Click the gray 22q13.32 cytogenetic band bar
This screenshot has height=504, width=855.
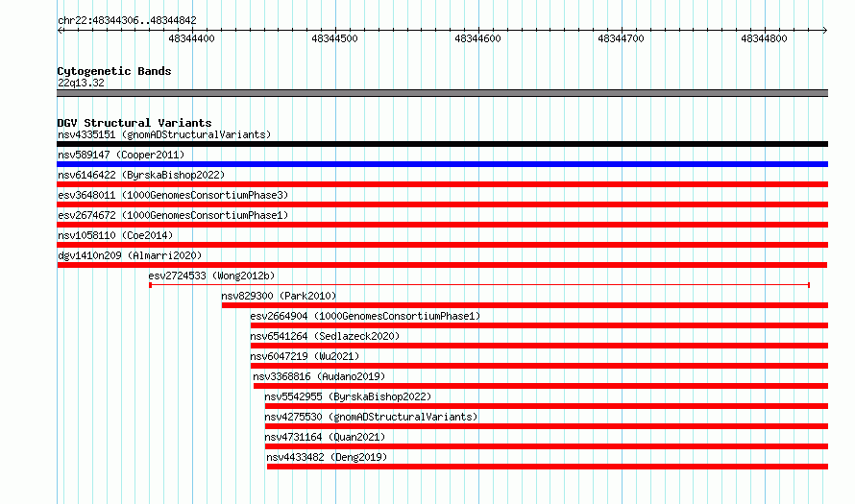click(442, 93)
